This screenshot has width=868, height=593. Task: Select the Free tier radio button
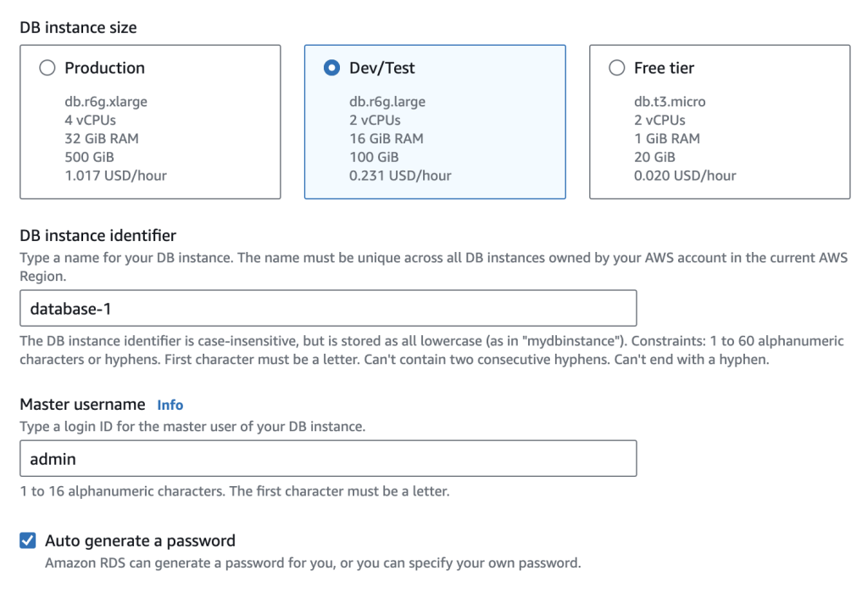pos(618,68)
